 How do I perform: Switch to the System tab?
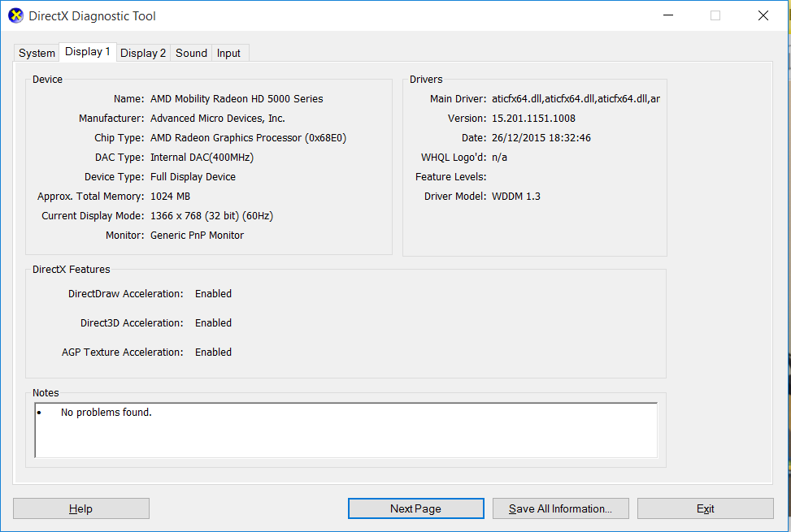click(x=37, y=53)
